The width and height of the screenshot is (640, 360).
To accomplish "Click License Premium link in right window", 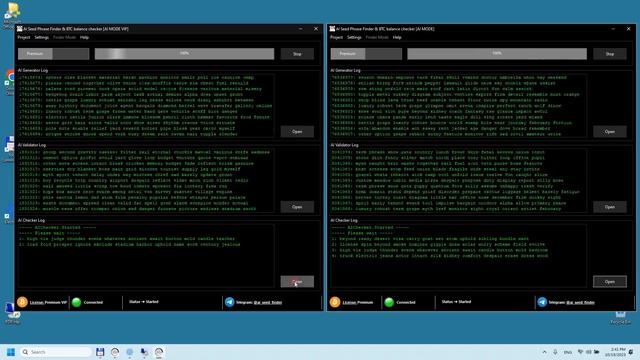I will pos(358,302).
